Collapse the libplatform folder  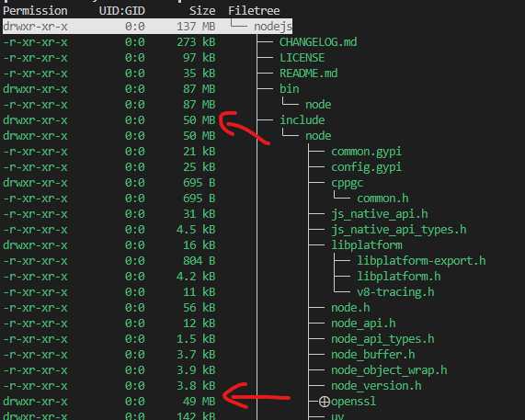point(367,245)
